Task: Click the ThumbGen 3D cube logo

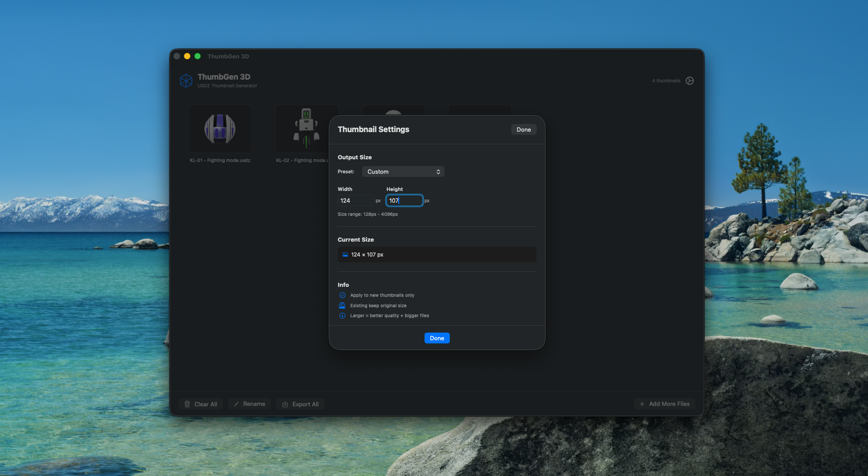Action: pyautogui.click(x=186, y=81)
